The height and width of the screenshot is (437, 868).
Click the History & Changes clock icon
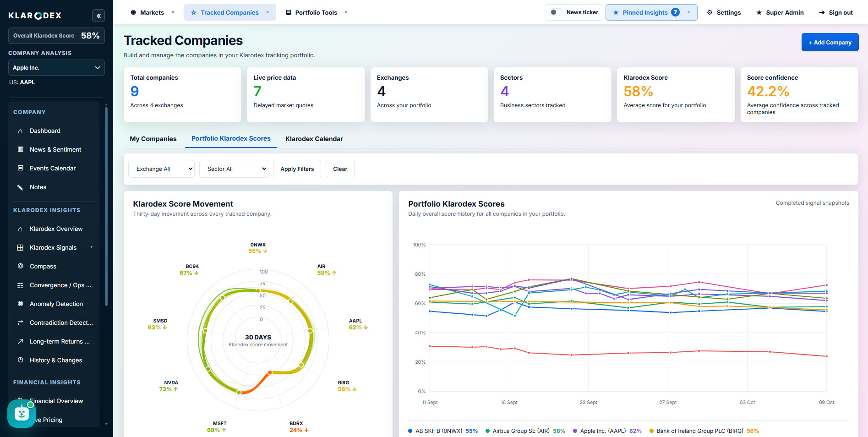tap(20, 360)
